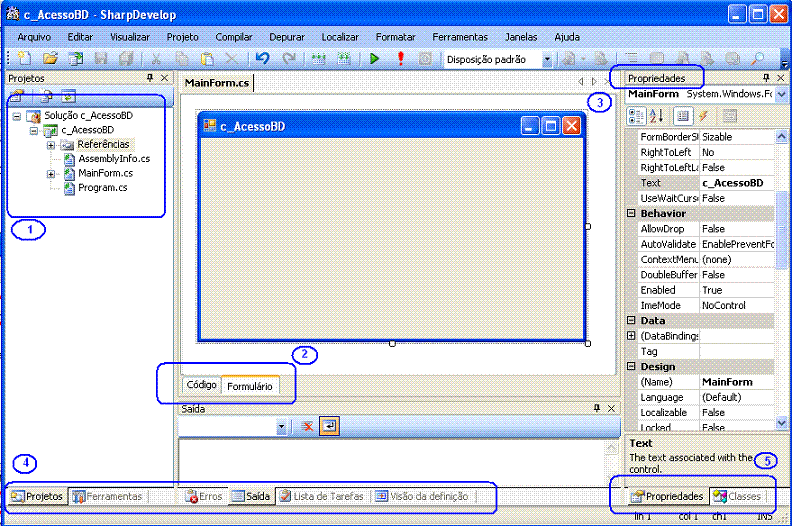Click the red exclamation run-without-debugger icon
Viewport: 792px width, 526px height.
point(401,59)
